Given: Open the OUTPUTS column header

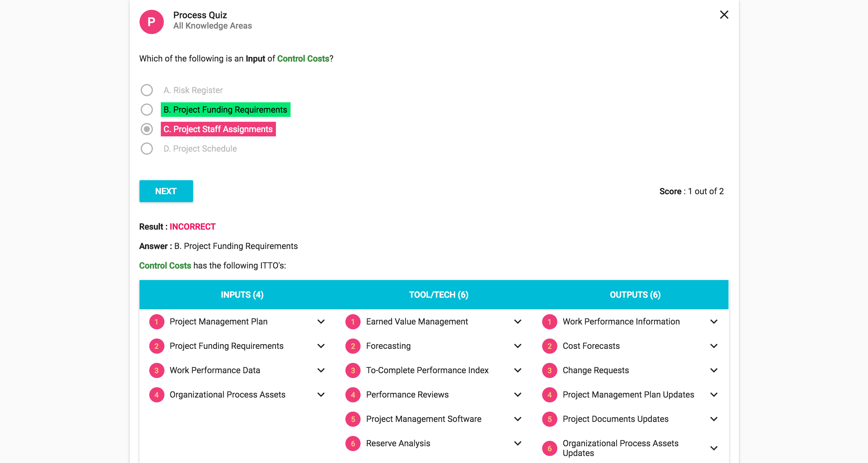Looking at the screenshot, I should coord(635,295).
